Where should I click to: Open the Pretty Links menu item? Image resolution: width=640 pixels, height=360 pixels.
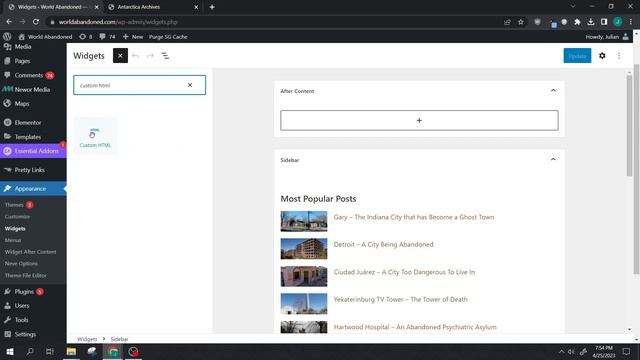(x=29, y=170)
